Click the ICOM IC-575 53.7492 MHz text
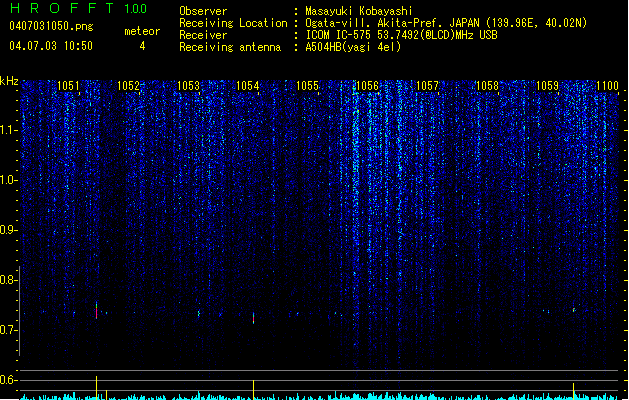The image size is (629, 400). pos(401,35)
